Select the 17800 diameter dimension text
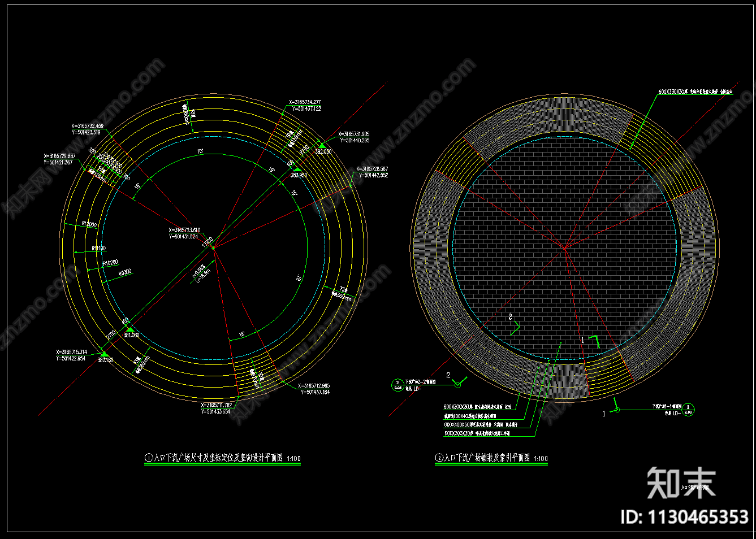This screenshot has height=539, width=756. 208,241
